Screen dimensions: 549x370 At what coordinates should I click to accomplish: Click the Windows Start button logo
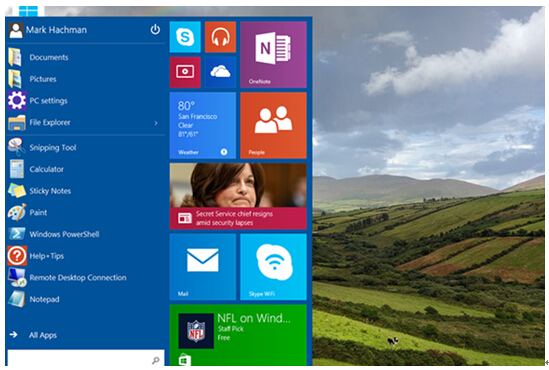point(28,11)
